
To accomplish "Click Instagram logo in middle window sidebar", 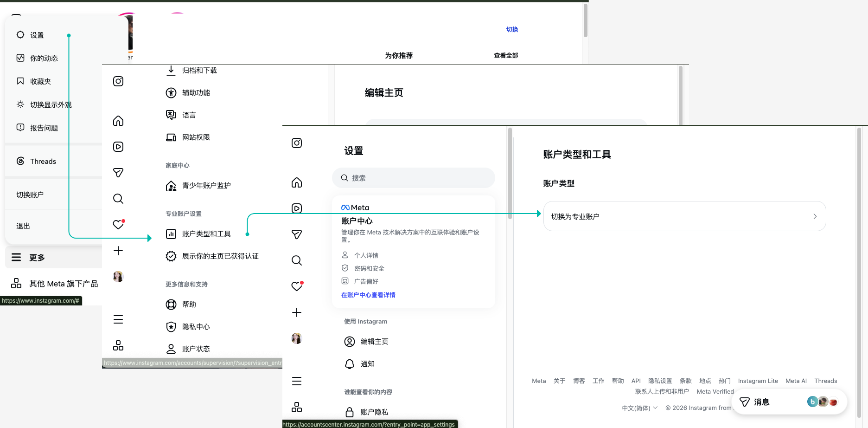I will coord(118,81).
